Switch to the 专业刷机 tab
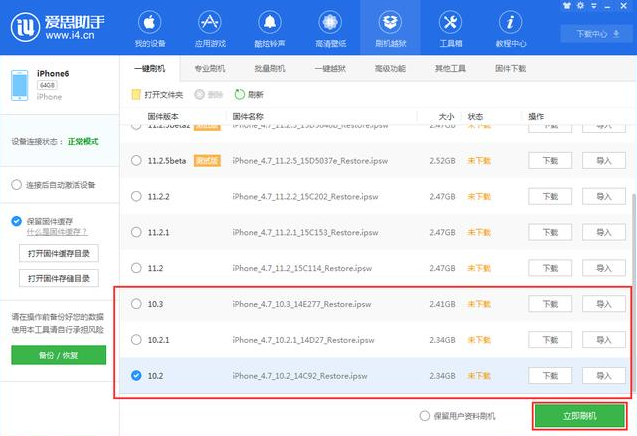This screenshot has height=436, width=637. 210,69
